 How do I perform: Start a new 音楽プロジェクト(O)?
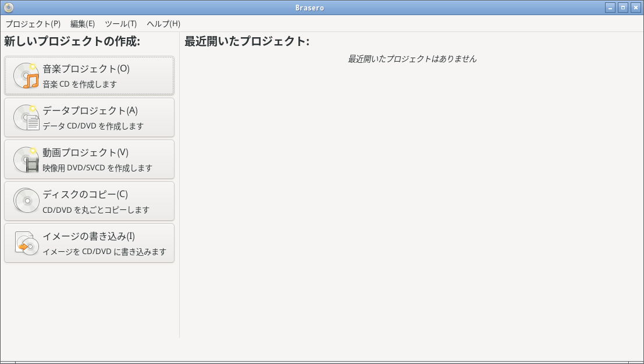tap(89, 76)
